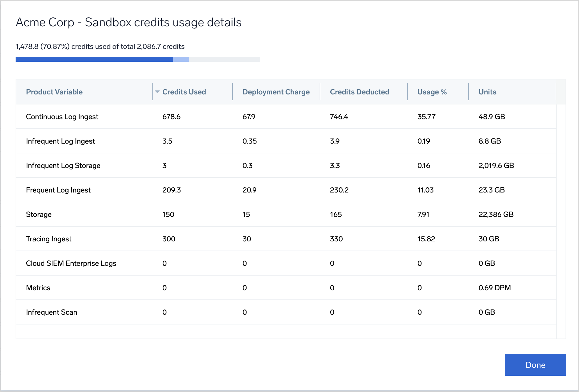Click the 2,019.6 GB units value
Screen dimensions: 579x392
[496, 165]
